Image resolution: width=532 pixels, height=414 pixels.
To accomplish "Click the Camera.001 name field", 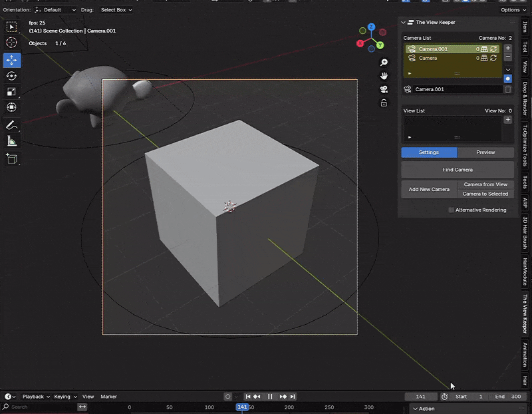I will pyautogui.click(x=457, y=89).
